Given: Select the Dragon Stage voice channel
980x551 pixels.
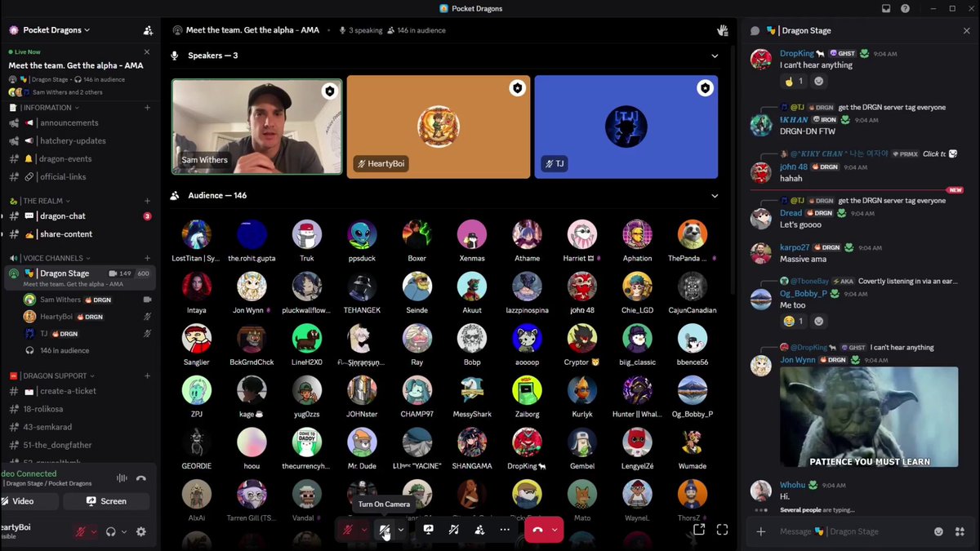Looking at the screenshot, I should (79, 278).
